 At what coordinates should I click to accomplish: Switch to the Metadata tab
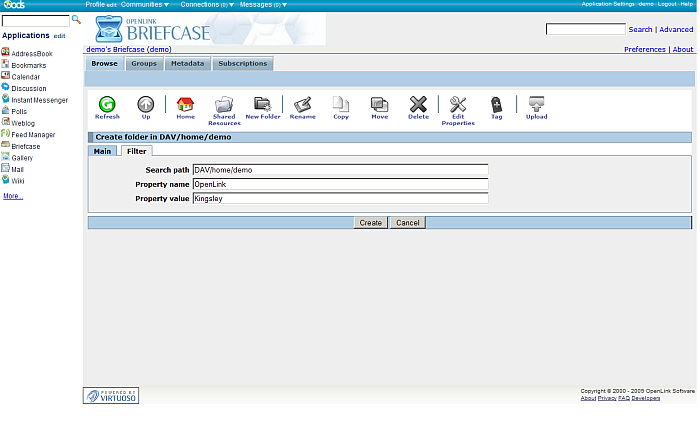(187, 64)
